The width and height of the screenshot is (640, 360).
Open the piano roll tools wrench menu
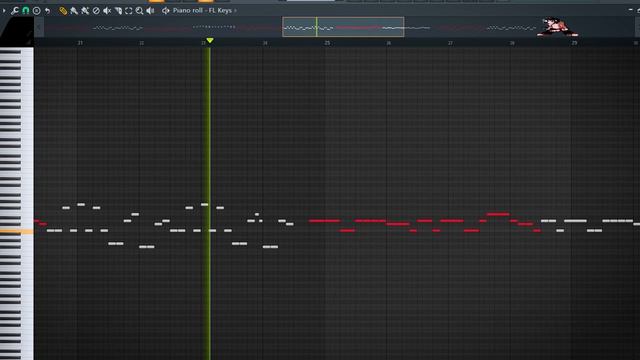(x=15, y=11)
